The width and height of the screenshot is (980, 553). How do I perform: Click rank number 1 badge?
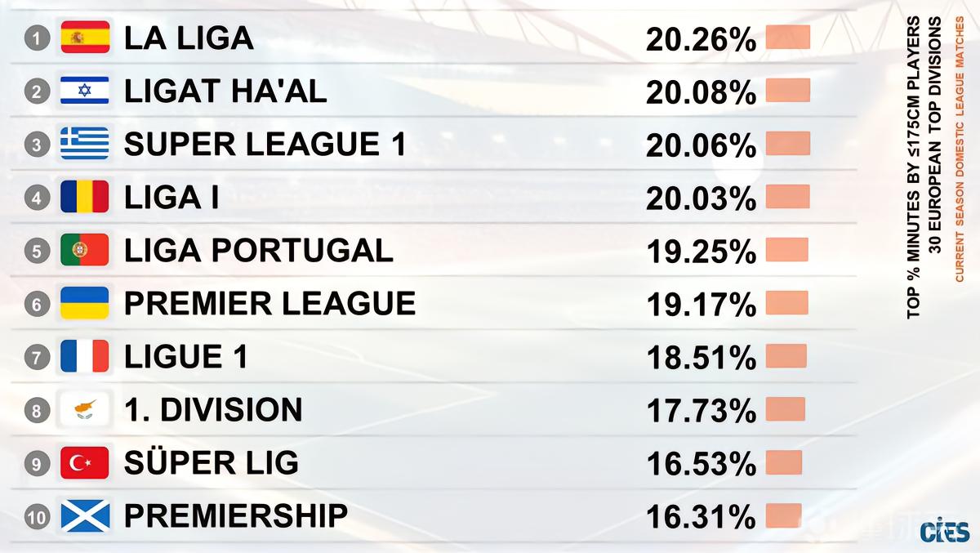tap(38, 38)
